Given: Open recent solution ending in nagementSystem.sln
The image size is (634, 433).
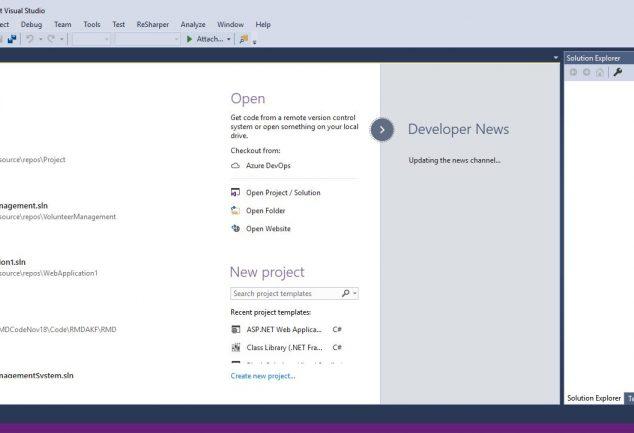Looking at the screenshot, I should point(36,376).
